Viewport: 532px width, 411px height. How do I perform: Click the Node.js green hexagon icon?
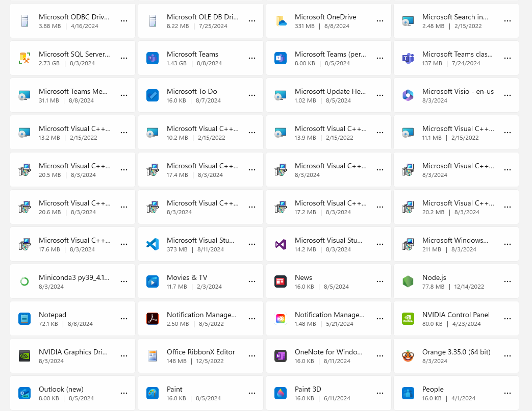pyautogui.click(x=408, y=281)
